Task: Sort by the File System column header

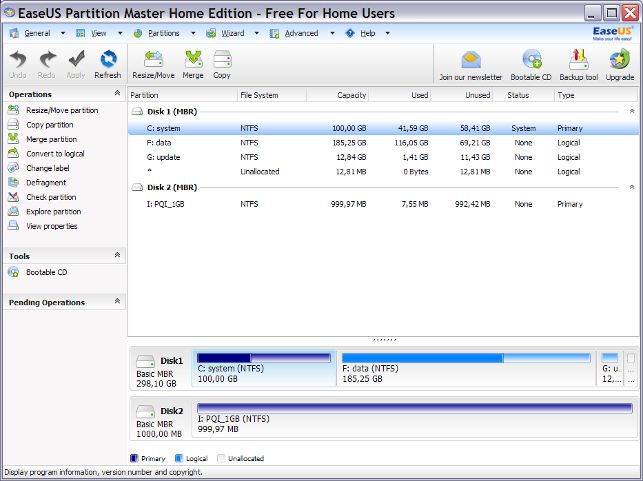Action: click(272, 95)
